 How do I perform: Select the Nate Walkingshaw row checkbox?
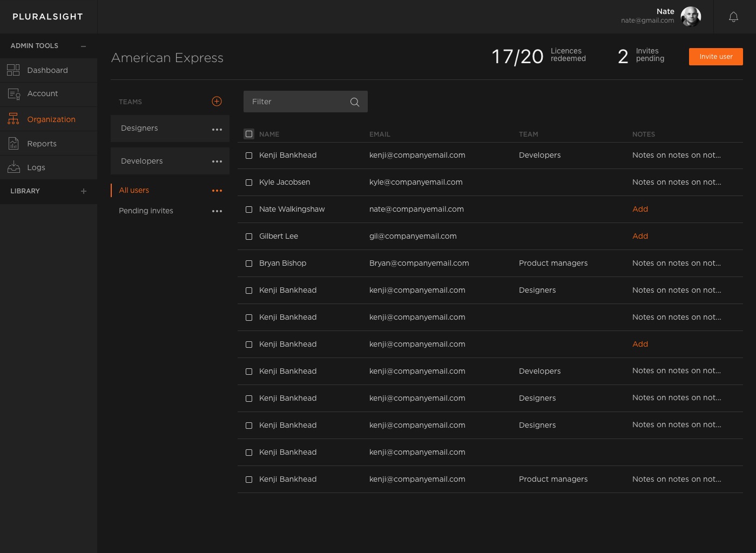(249, 210)
